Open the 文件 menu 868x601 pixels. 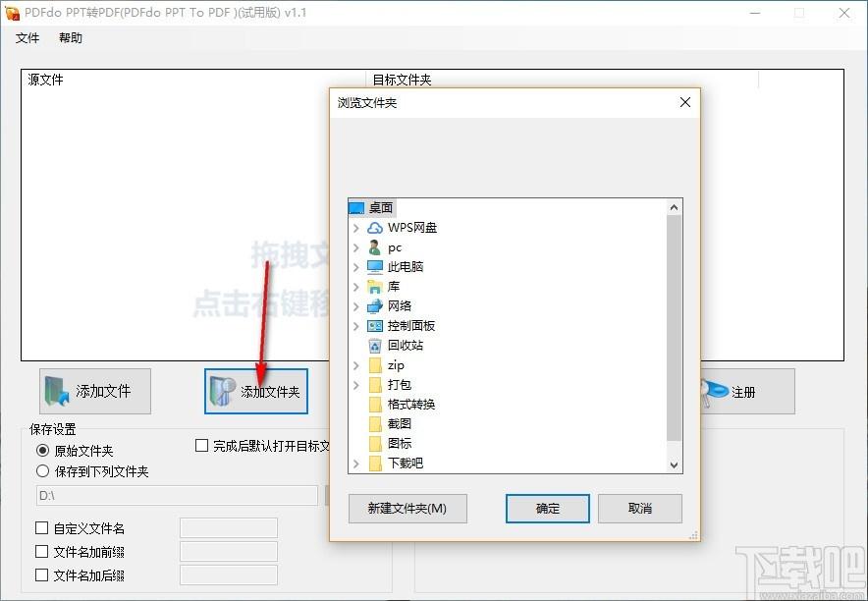27,37
